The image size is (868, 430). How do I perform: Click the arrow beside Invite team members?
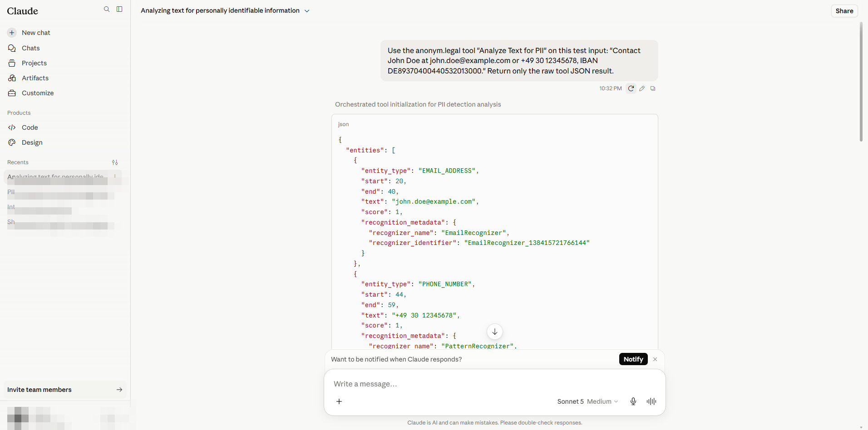[119, 390]
